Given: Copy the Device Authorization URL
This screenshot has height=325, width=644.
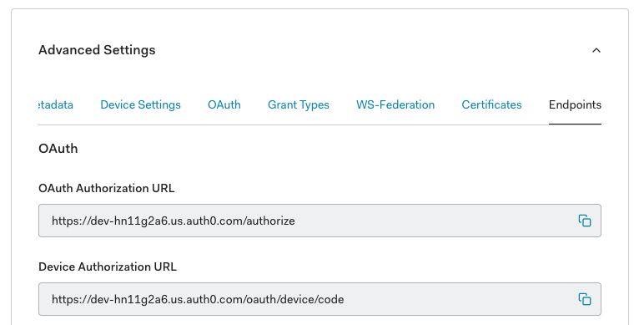Looking at the screenshot, I should point(585,299).
